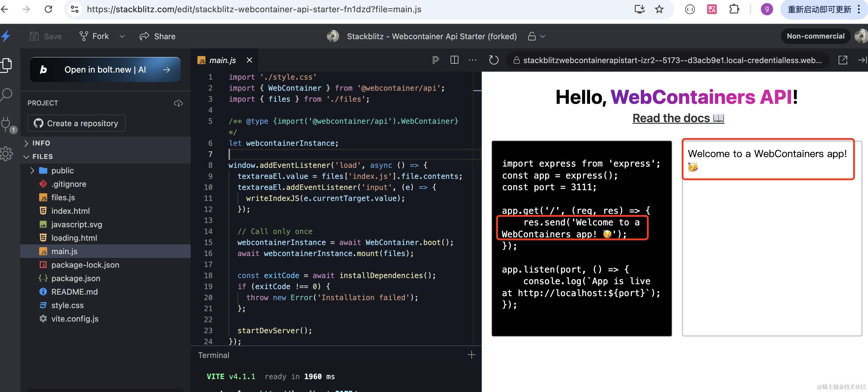This screenshot has width=868, height=392.
Task: Reload the preview with refresh icon
Action: 493,60
